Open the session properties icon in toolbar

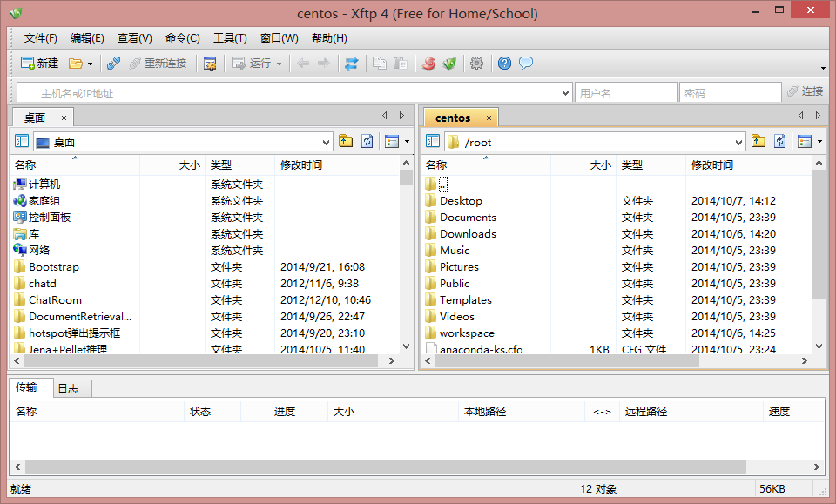click(x=210, y=64)
